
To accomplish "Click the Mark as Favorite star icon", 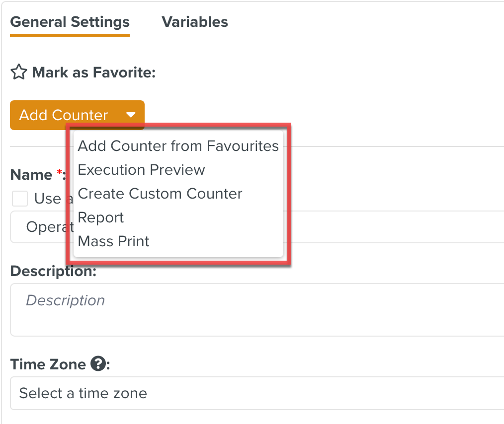I will point(19,72).
